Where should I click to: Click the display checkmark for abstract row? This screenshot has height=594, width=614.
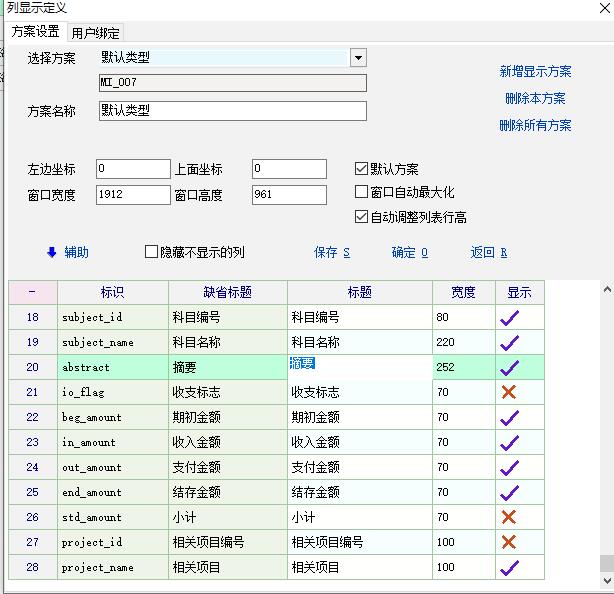point(509,367)
